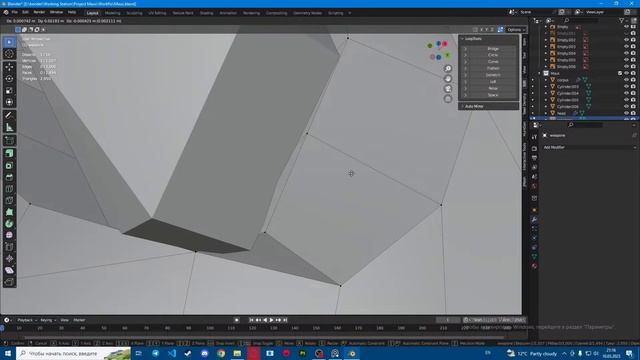Activate the Move tool
Viewport: 640px width, 360px height.
(x=9, y=67)
